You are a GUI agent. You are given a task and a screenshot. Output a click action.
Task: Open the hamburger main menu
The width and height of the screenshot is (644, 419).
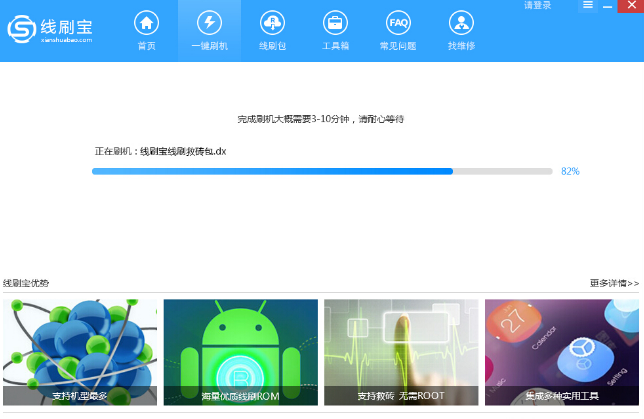click(588, 6)
